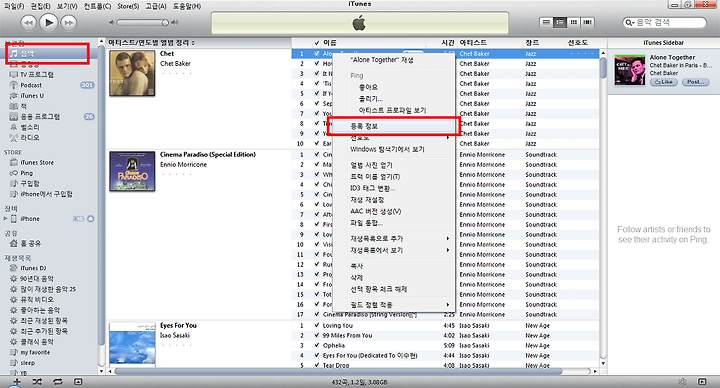Toggle shuffle at bottom bar

click(37, 382)
